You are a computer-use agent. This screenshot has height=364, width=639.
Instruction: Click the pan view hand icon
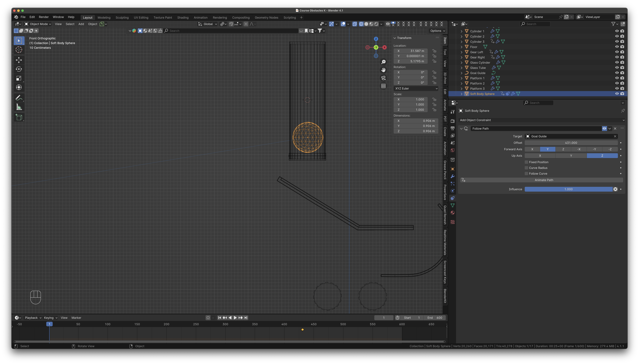click(383, 70)
